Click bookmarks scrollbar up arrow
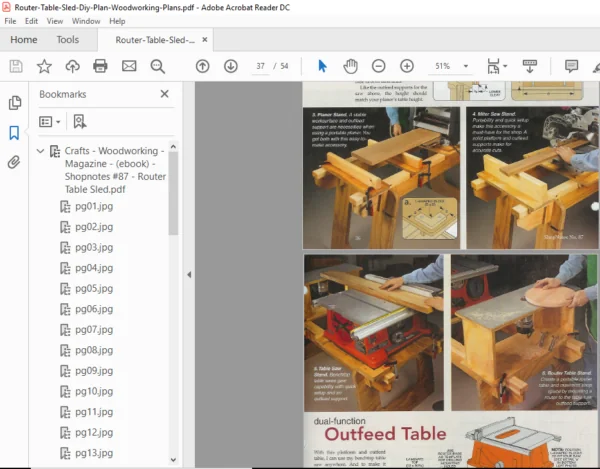600x469 pixels. 173,147
